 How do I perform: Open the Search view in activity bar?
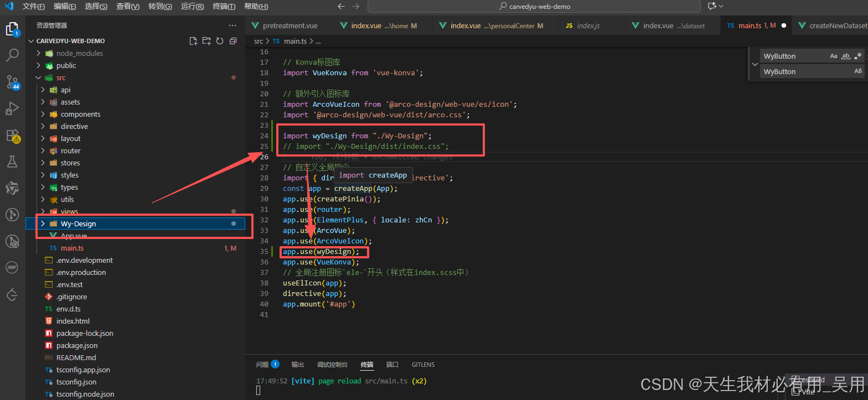coord(12,55)
